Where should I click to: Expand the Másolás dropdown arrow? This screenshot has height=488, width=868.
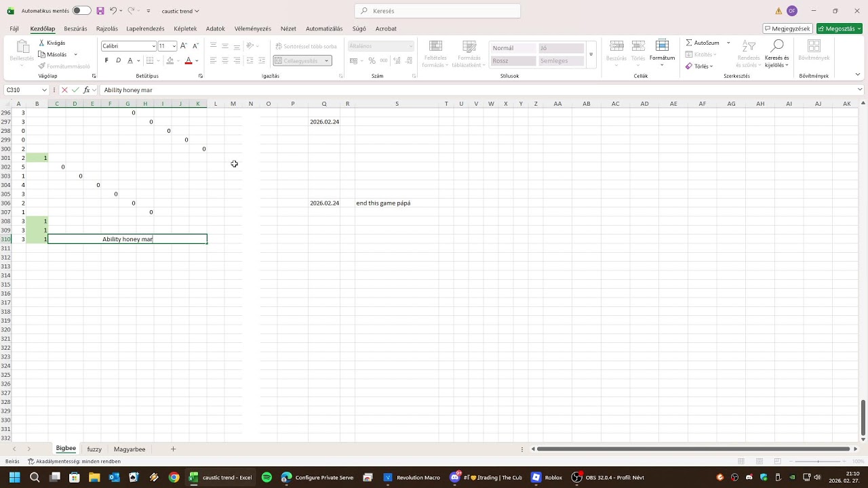coord(75,54)
